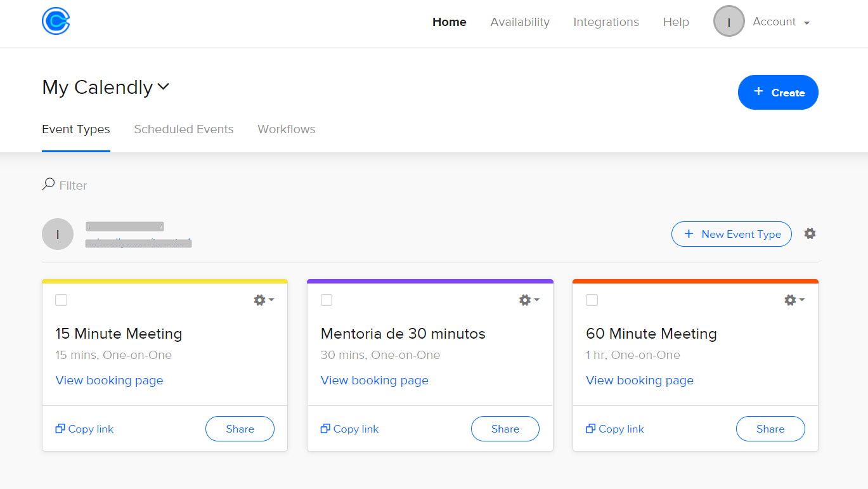Share the Mentoria de 30 minutos event
The width and height of the screenshot is (868, 489).
pos(505,429)
